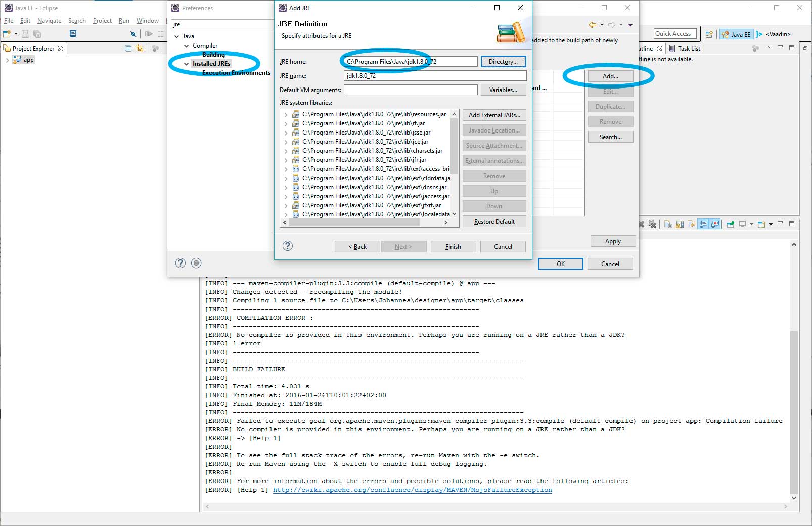The width and height of the screenshot is (812, 526).
Task: Click the Quick Access search box
Action: 675,34
